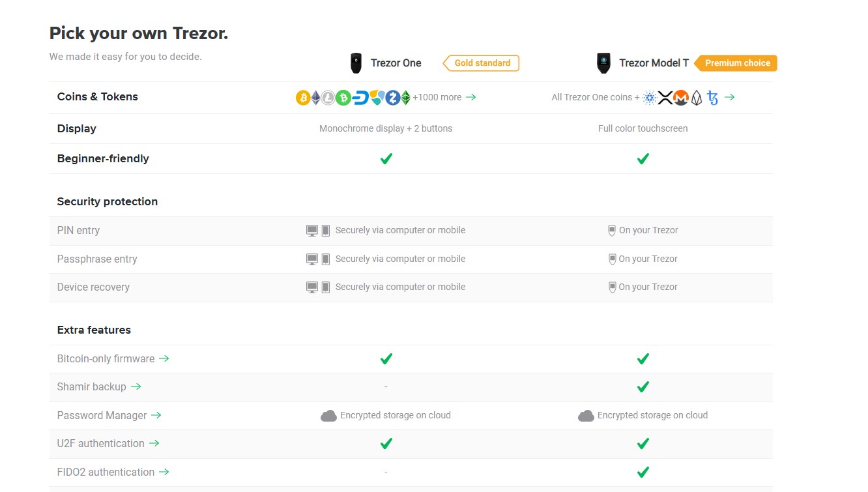Click the Tezos coin icon
This screenshot has height=492, width=868.
[713, 98]
